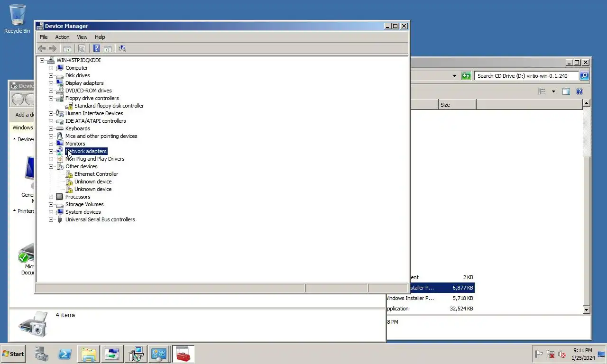Click the muted speaker tray icon
The width and height of the screenshot is (607, 364).
562,354
